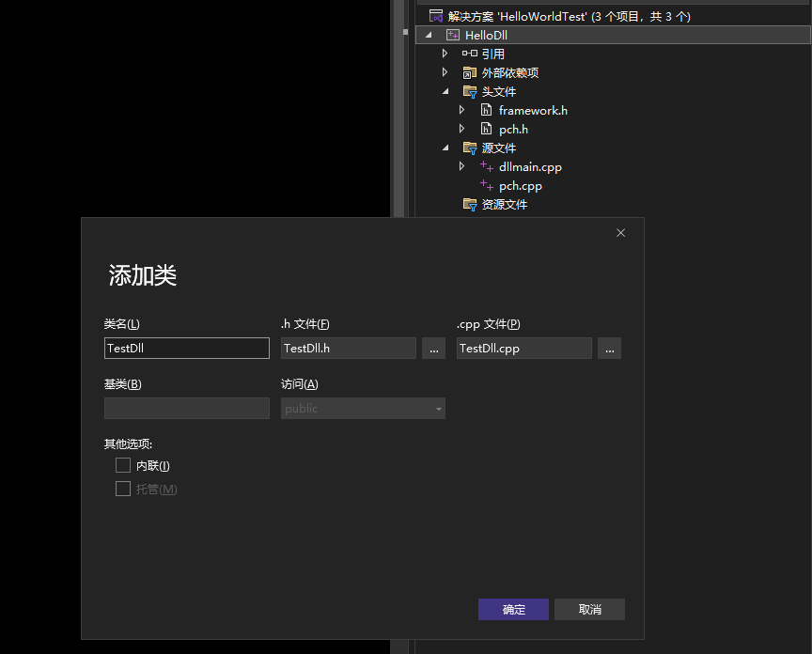Select the dllmain.cpp C++ file icon
The image size is (812, 654).
pos(486,166)
